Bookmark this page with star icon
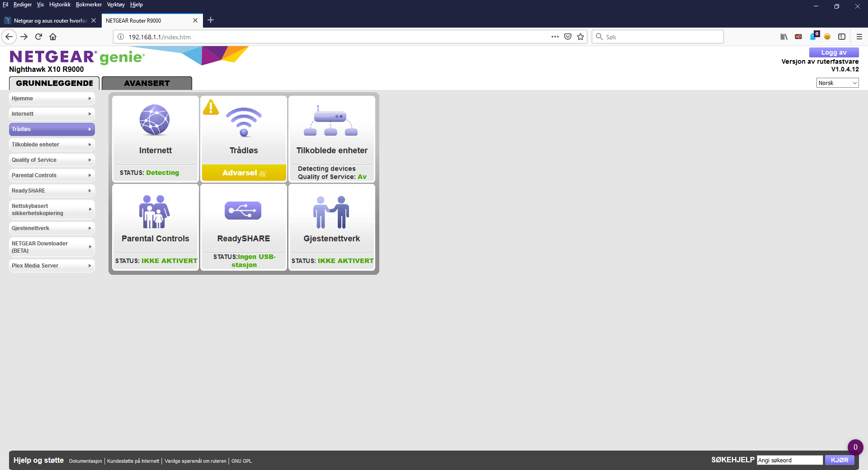 pos(580,37)
